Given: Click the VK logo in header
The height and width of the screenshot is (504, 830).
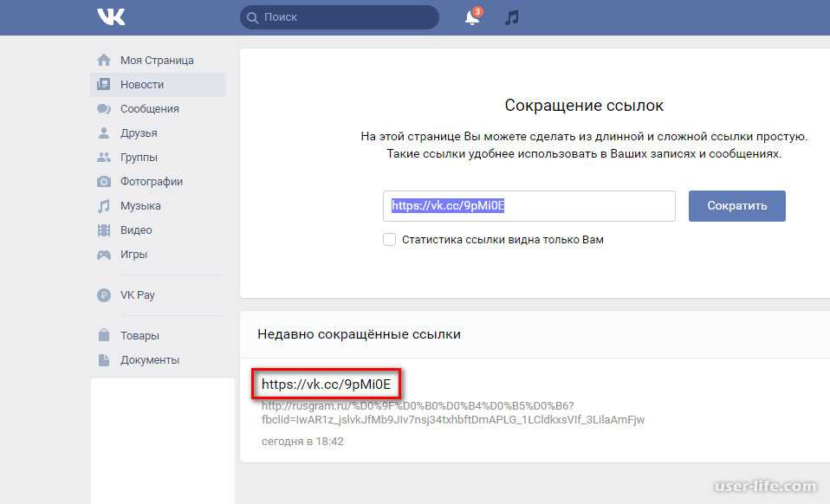Looking at the screenshot, I should 111,17.
